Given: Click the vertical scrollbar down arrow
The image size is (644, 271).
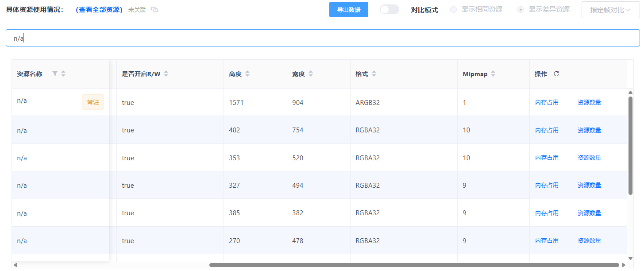Looking at the screenshot, I should click(x=631, y=258).
